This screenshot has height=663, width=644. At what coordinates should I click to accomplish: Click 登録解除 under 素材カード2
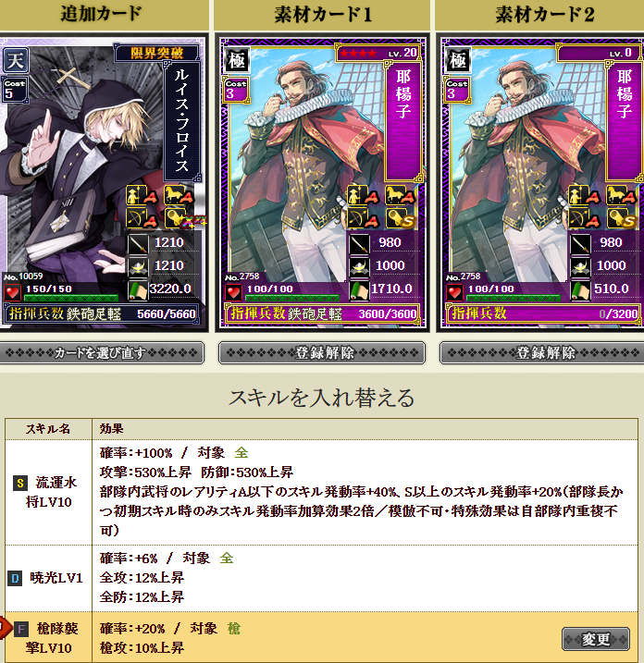[x=542, y=352]
